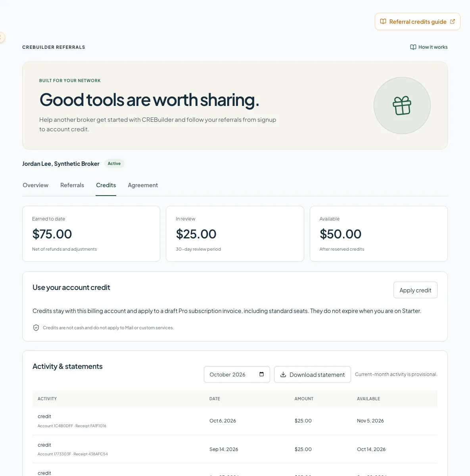This screenshot has height=476, width=470.
Task: Click the Nov 5, 2026 available date
Action: pyautogui.click(x=370, y=421)
